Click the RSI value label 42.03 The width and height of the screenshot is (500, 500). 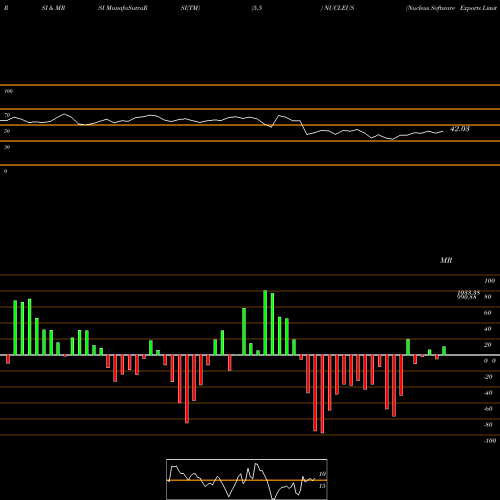(460, 129)
